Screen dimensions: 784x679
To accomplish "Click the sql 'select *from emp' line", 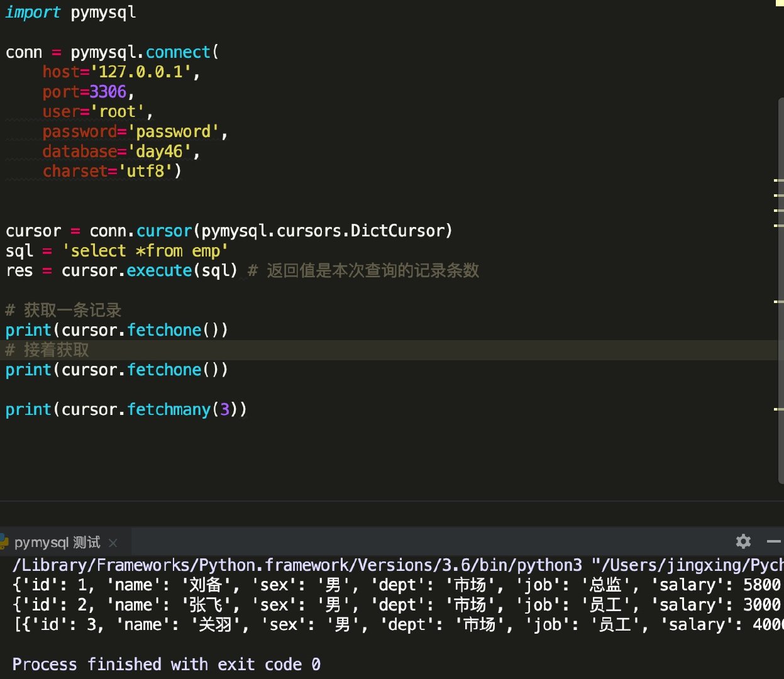I will [x=117, y=251].
